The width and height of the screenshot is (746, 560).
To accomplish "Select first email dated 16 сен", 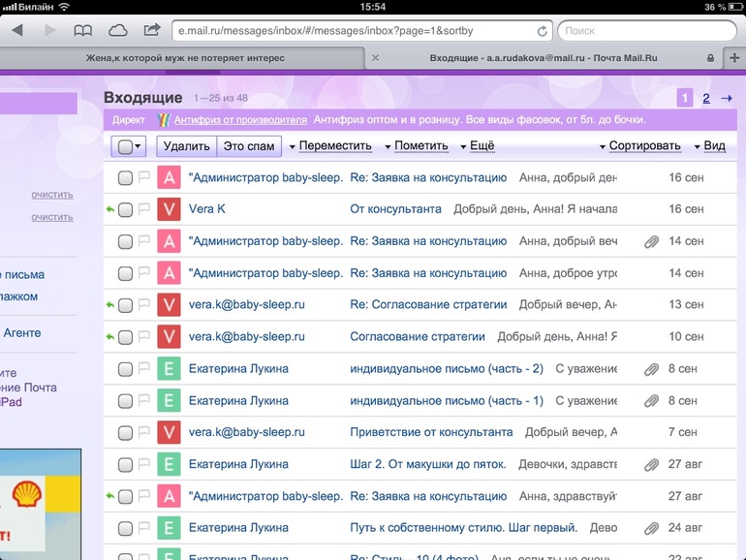I will point(125,178).
